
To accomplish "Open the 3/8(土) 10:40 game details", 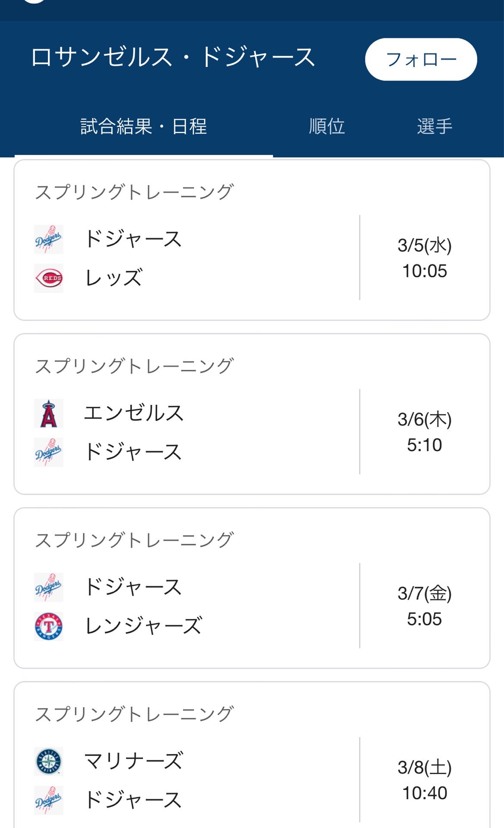I will (x=425, y=780).
